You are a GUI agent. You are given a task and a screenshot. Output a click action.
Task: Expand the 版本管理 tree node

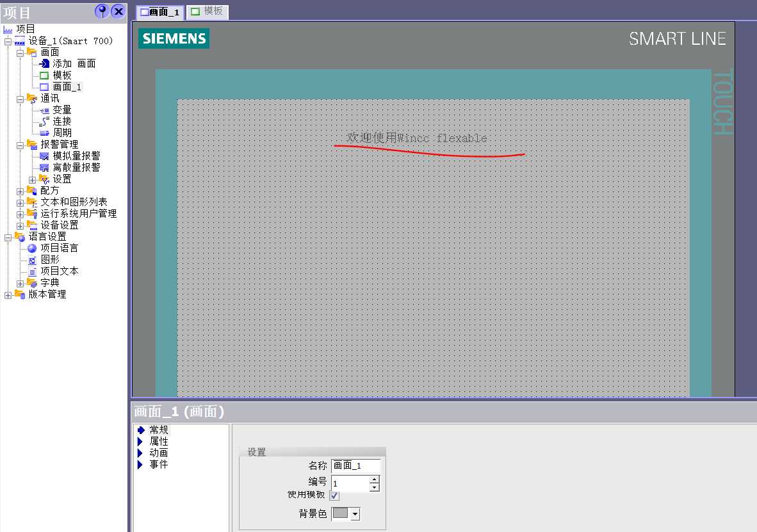[8, 295]
